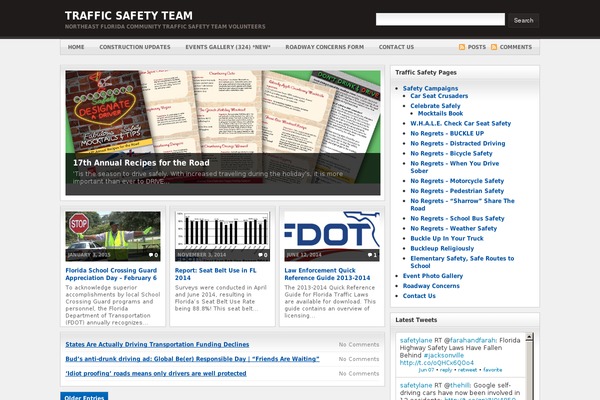This screenshot has width=600, height=400.
Task: Click the Posts RSS feed icon
Action: 462,47
